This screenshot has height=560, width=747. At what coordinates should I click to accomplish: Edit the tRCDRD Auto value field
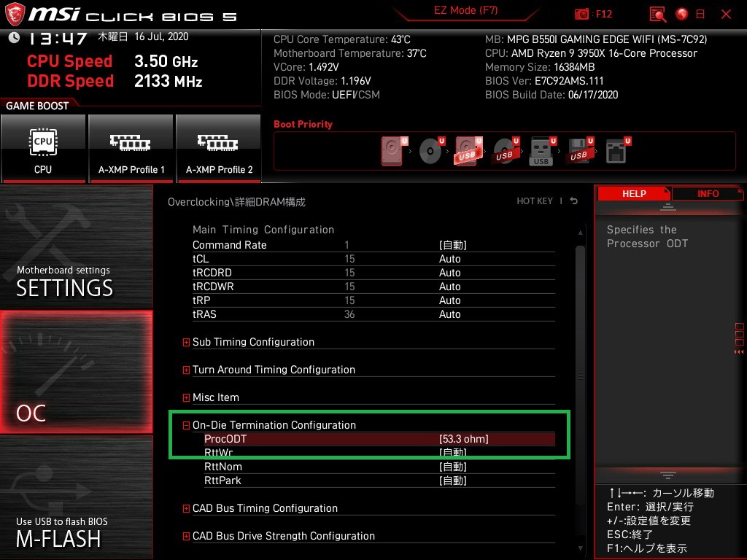point(449,273)
